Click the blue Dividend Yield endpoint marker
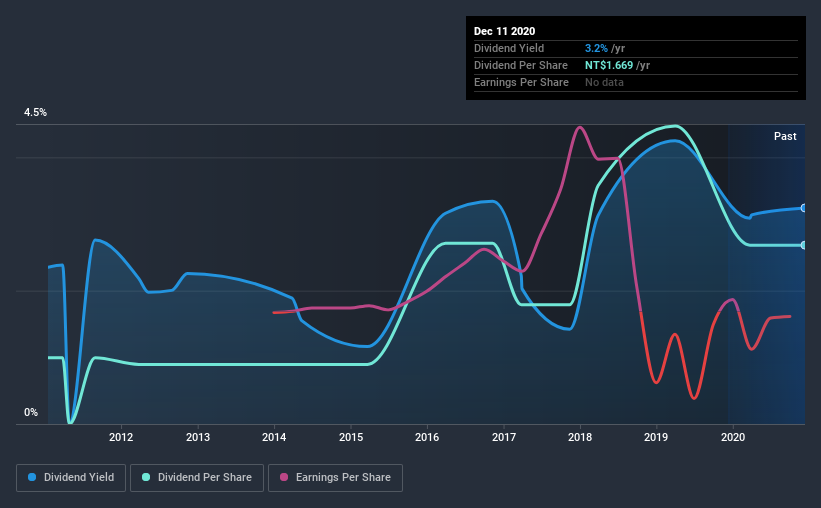The height and width of the screenshot is (508, 821). [x=803, y=208]
